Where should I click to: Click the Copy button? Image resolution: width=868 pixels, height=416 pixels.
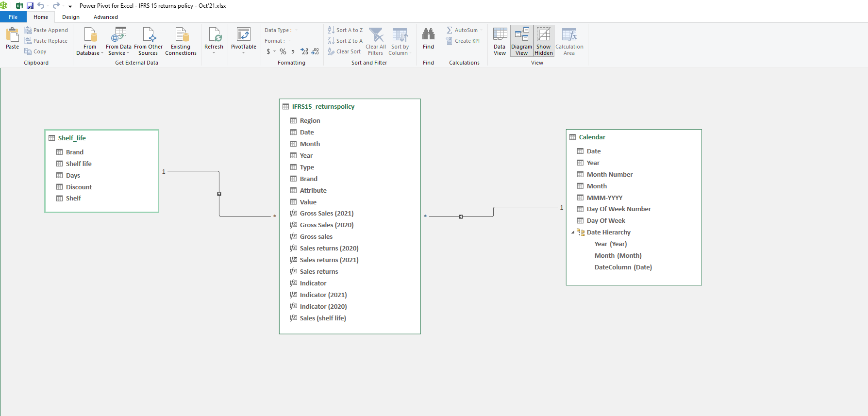[35, 51]
